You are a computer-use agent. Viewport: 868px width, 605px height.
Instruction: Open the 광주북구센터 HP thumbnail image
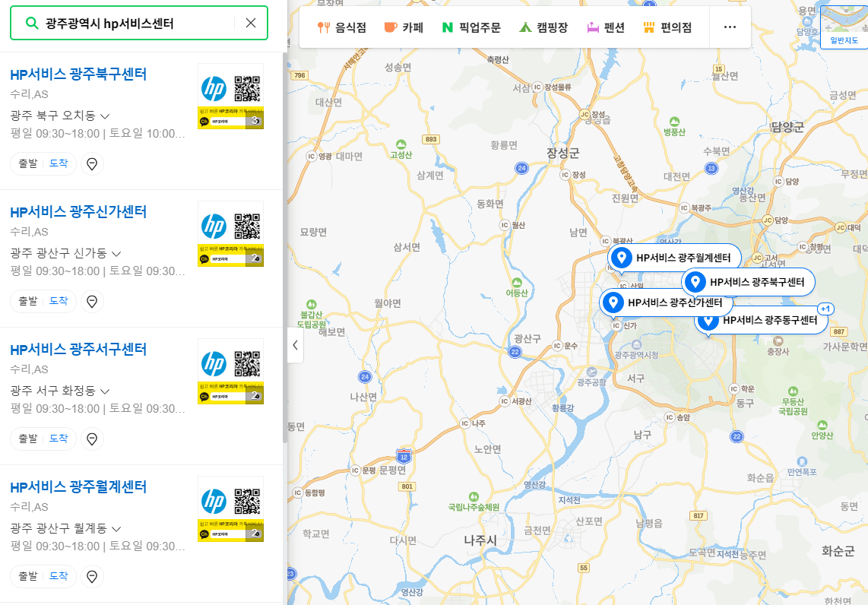coord(230,97)
